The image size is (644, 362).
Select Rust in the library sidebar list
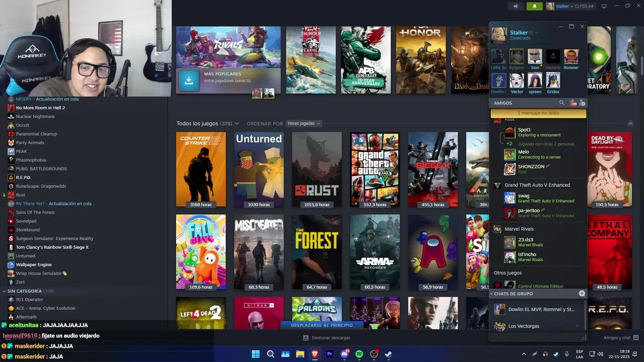(21, 195)
